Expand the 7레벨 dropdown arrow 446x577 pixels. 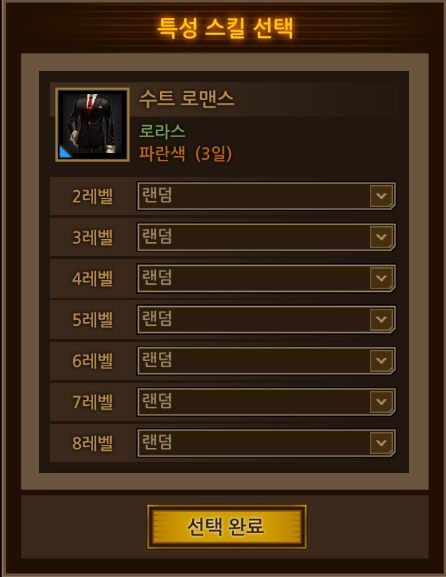382,401
